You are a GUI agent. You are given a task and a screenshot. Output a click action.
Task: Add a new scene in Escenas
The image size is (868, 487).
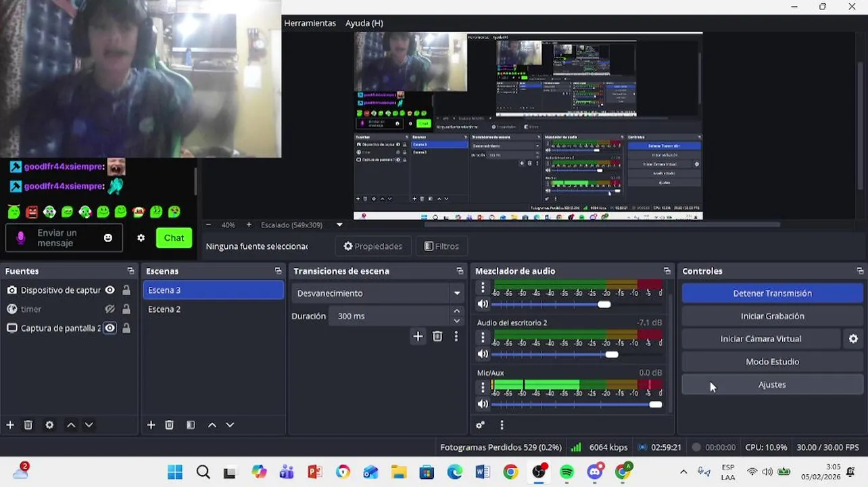[x=151, y=425]
